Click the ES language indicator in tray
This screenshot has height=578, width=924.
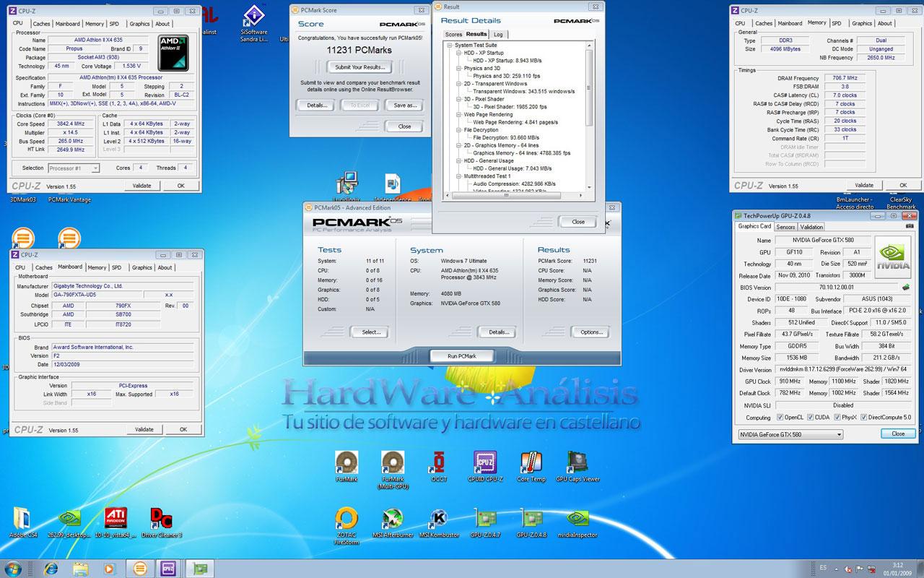823,568
